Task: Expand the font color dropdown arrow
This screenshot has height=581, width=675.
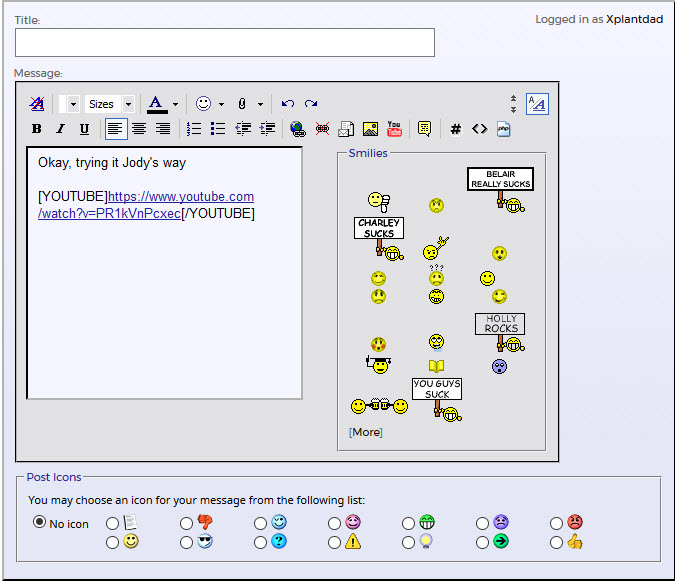Action: [175, 104]
